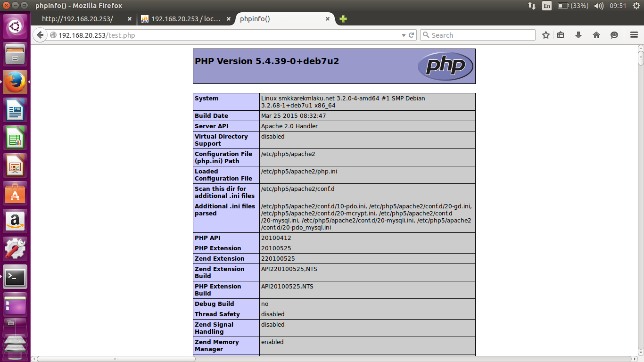Open a new tab with plus icon
This screenshot has height=362, width=644.
(343, 19)
